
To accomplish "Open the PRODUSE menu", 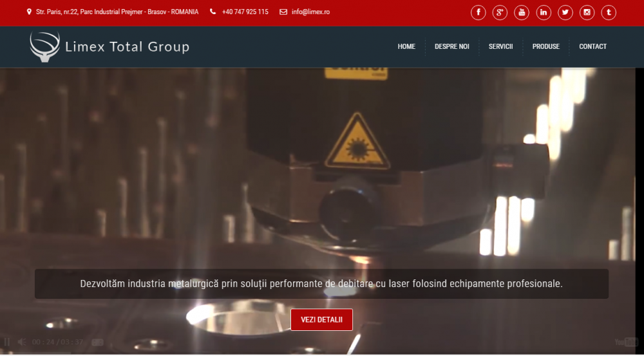I will tap(545, 46).
